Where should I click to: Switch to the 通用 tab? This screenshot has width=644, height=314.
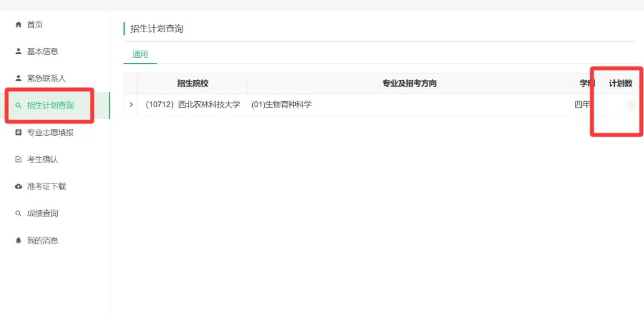140,54
